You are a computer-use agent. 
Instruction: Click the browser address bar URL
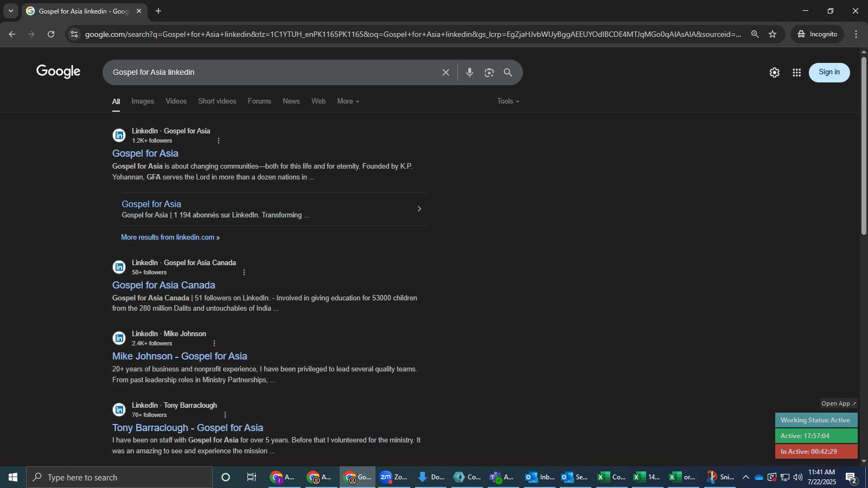(x=412, y=34)
